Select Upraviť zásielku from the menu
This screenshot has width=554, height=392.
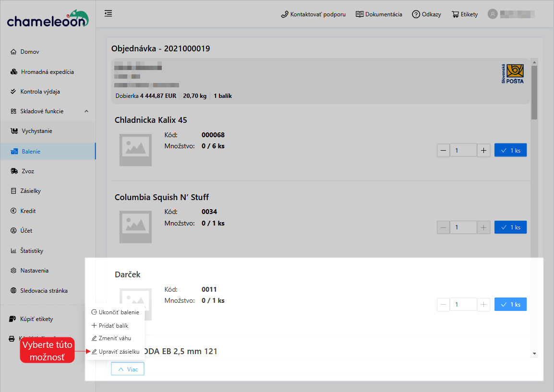115,352
